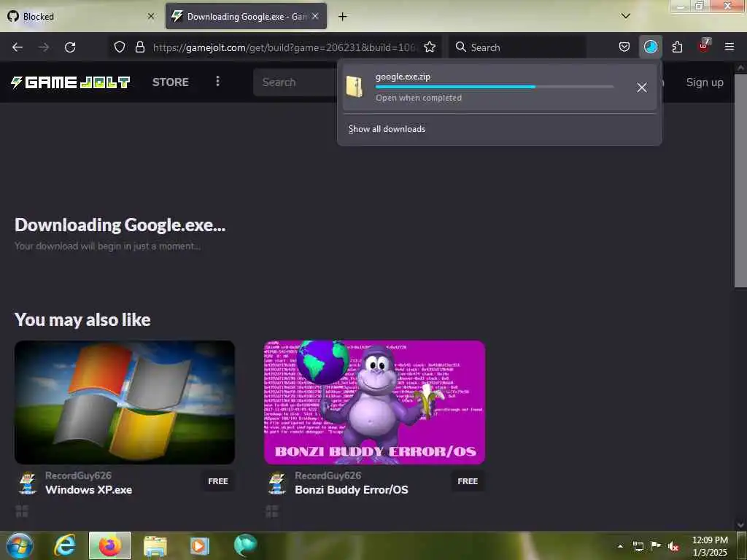Screen dimensions: 747x560
Task: Click the Downloading Google.exe... heading
Action: click(x=120, y=225)
